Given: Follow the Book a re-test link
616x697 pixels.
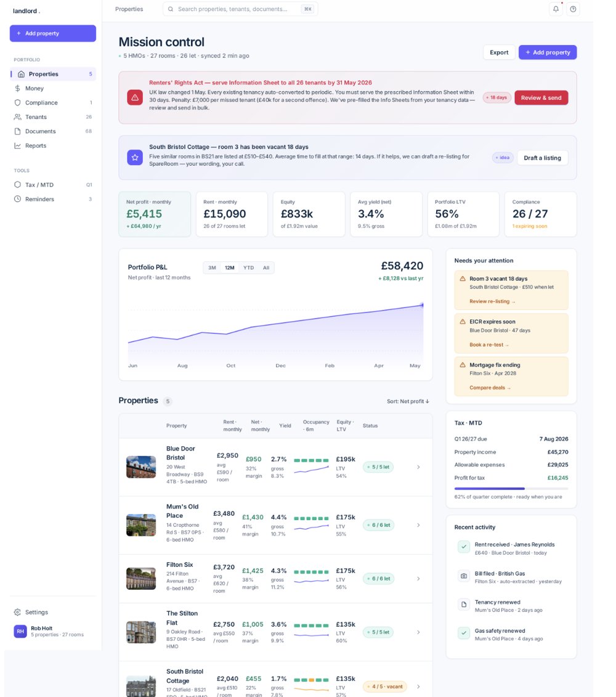Looking at the screenshot, I should point(489,345).
